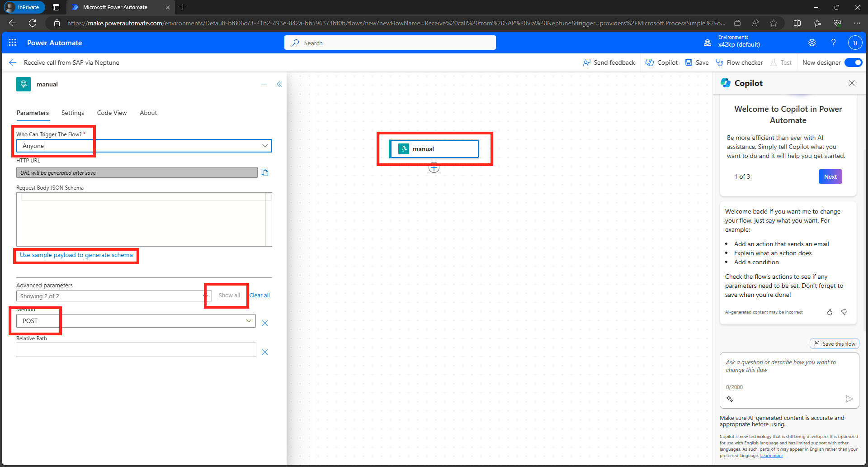Click Next in Copilot welcome card
This screenshot has width=868, height=467.
(x=830, y=176)
